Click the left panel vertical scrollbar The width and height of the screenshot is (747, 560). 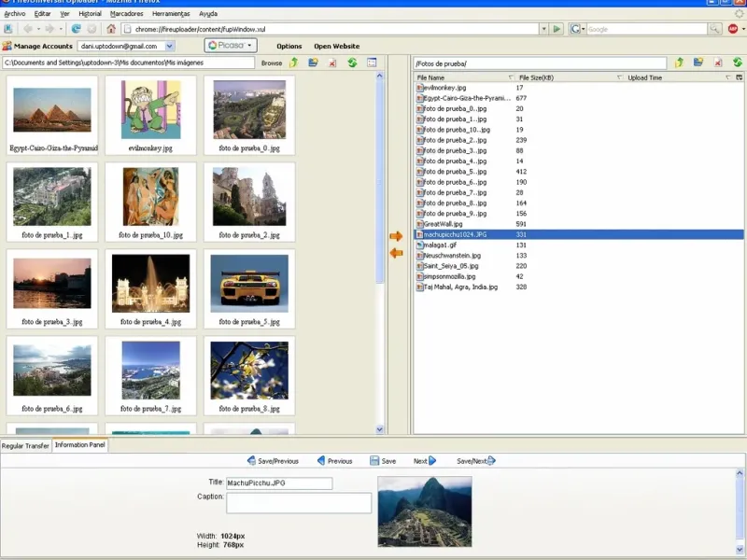[x=380, y=187]
